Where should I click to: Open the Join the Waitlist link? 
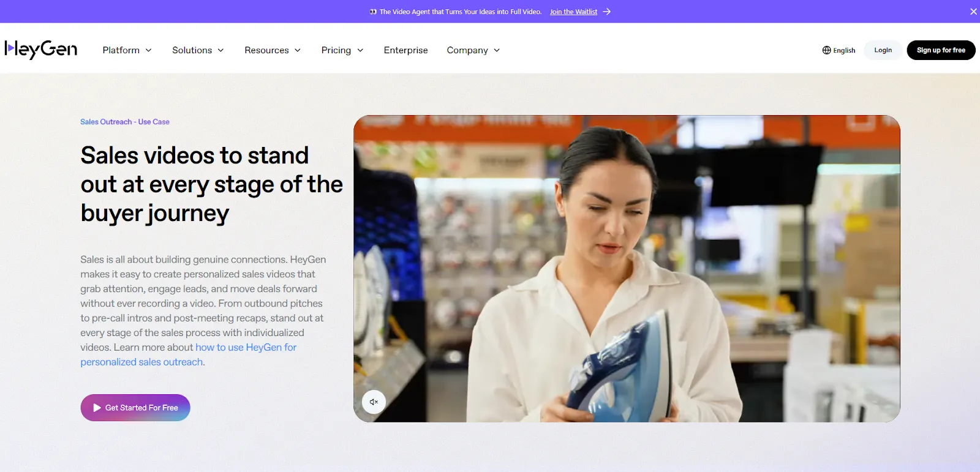point(573,12)
